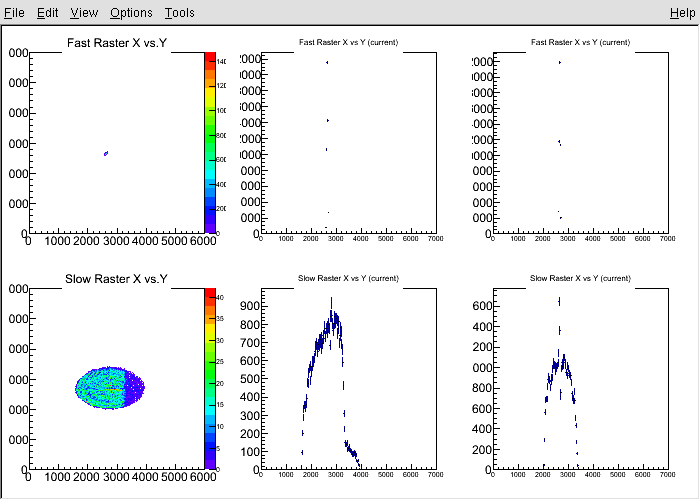Select the 'Slow Raster X vs.Y' plot title
Image resolution: width=700 pixels, height=500 pixels.
(x=116, y=279)
